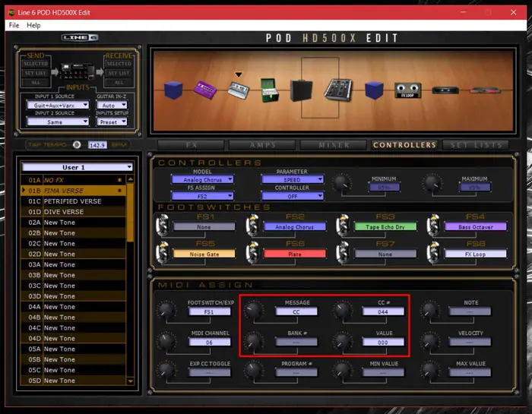Click the MIDI Channel knob

pyautogui.click(x=166, y=341)
